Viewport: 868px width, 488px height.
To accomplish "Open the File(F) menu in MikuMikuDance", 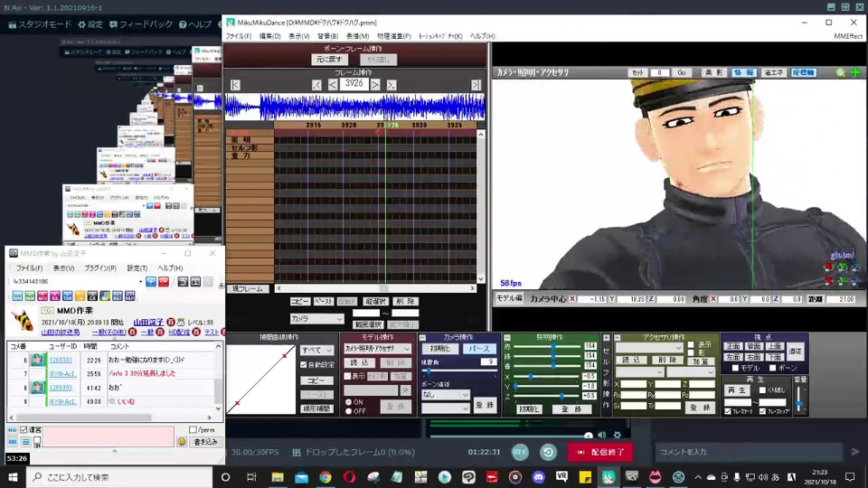I will point(238,36).
